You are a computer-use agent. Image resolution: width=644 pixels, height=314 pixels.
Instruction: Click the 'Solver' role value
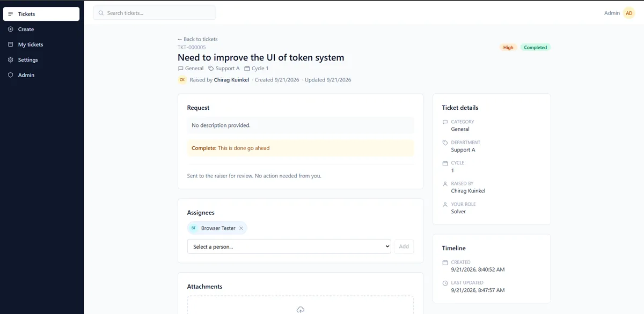click(458, 212)
